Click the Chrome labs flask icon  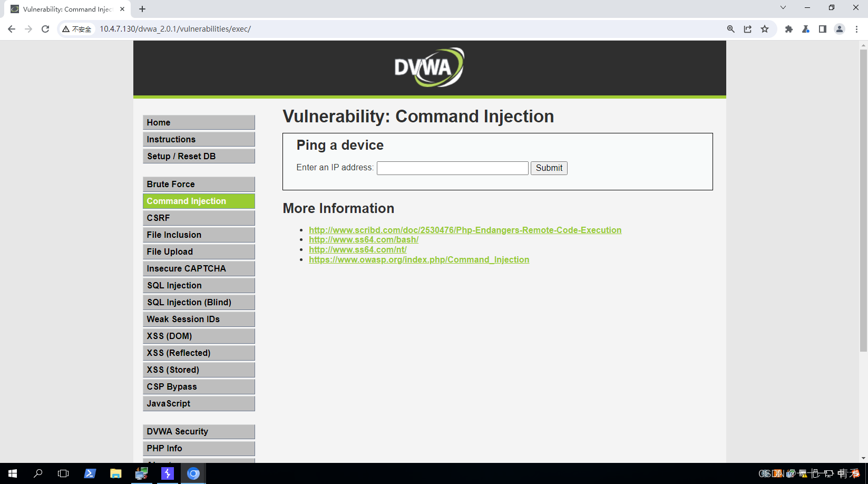click(x=806, y=29)
